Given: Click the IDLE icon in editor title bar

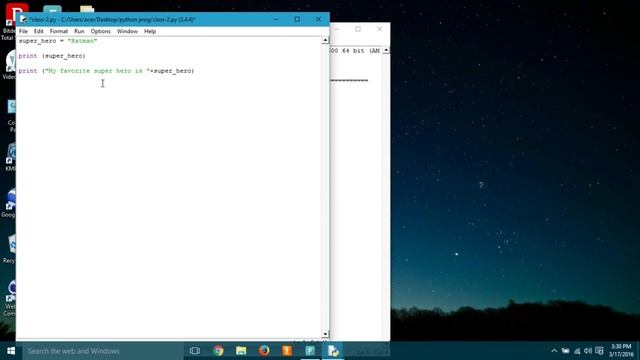Looking at the screenshot, I should (x=23, y=19).
